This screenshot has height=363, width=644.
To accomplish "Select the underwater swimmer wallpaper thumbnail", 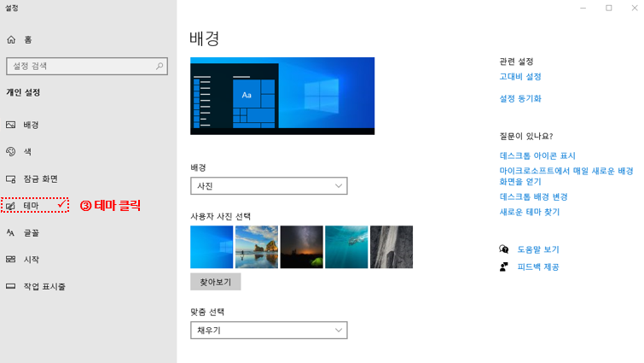I will click(346, 247).
